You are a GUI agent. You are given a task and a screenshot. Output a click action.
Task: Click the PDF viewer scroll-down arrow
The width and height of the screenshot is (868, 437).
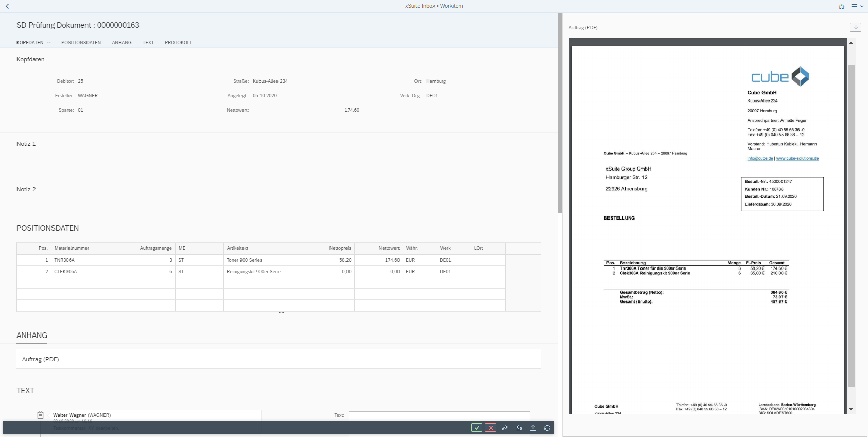coord(851,409)
